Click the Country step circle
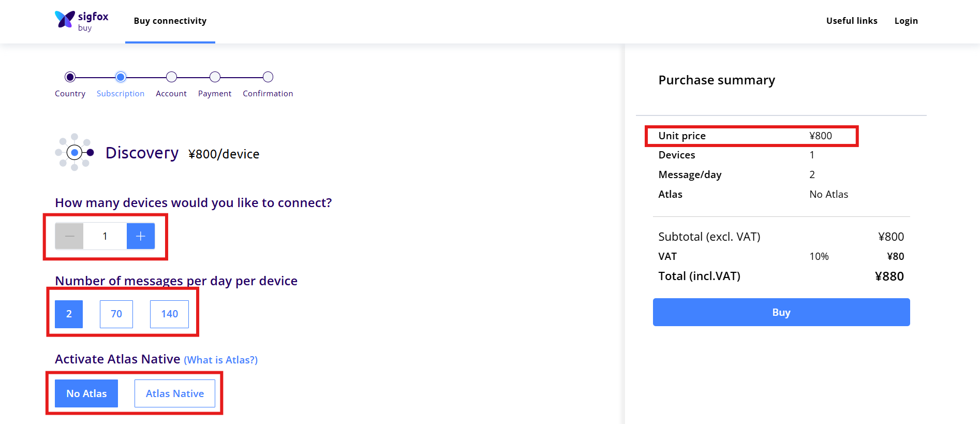The image size is (980, 424). tap(70, 77)
